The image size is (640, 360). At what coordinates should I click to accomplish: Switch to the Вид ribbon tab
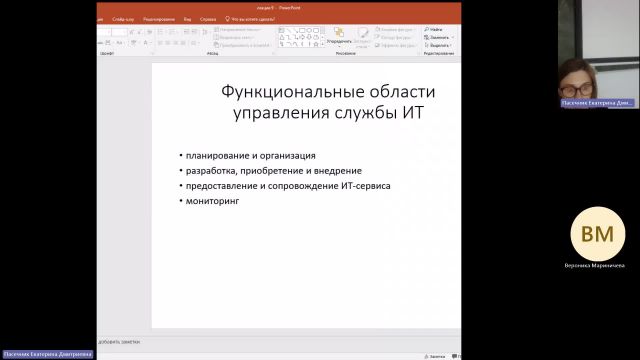187,19
